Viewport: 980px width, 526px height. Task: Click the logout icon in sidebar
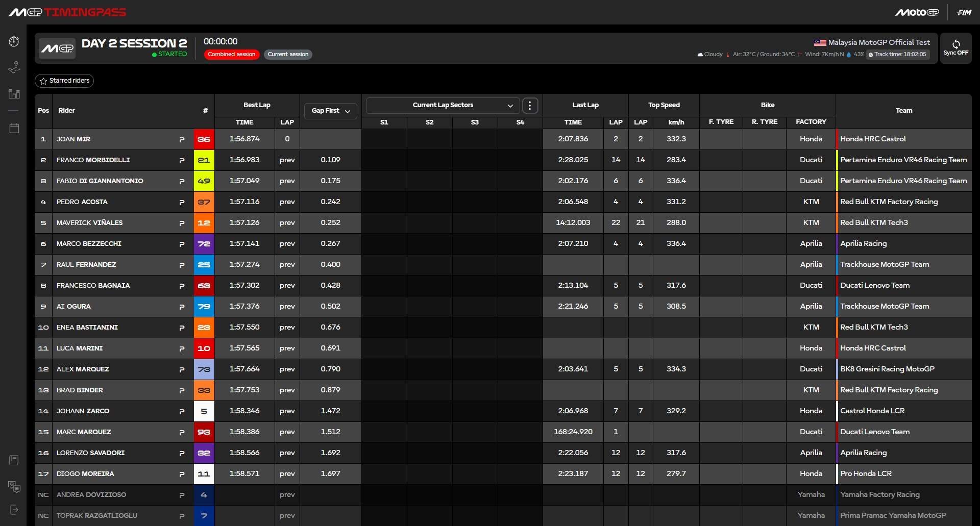(x=14, y=510)
